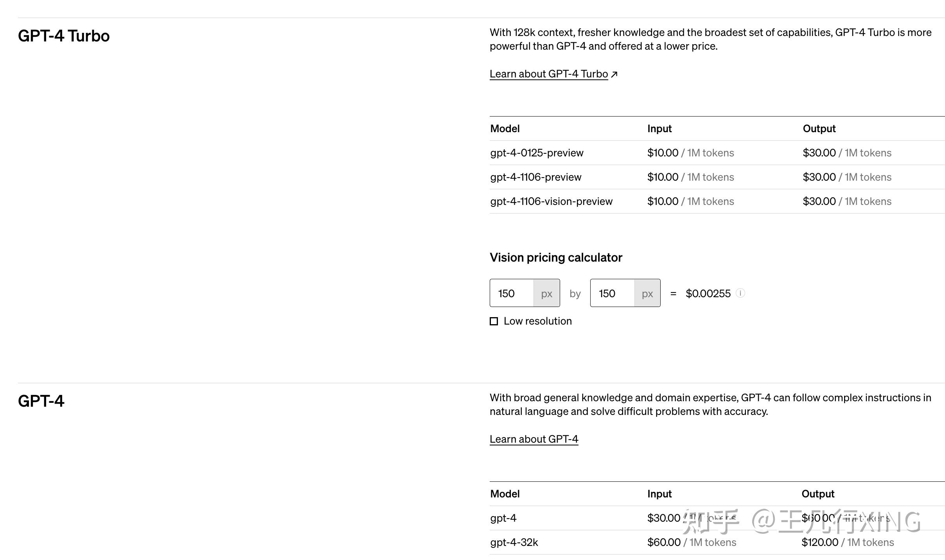Click the info icon next to calculated price
Screen dimensions: 945x560
741,293
